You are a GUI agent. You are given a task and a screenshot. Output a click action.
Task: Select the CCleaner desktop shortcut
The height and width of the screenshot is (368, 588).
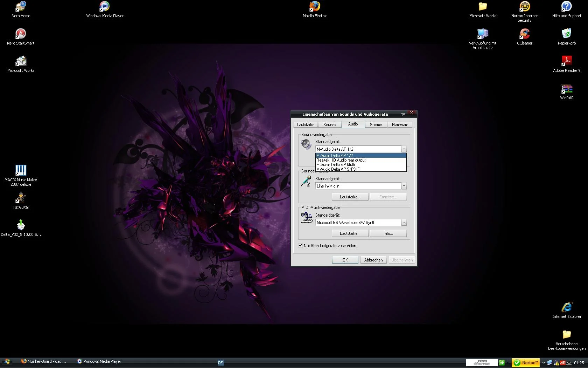tap(524, 34)
